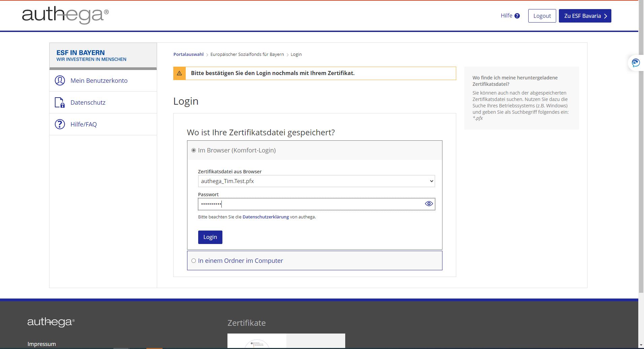Click the footer authega logo
The image size is (644, 349).
click(51, 322)
